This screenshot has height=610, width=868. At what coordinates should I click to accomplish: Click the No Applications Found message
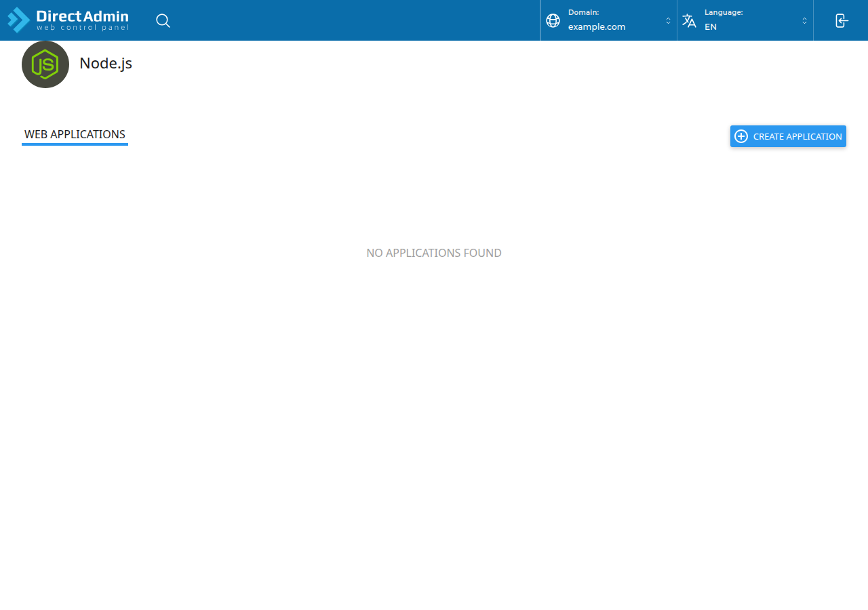[x=434, y=253]
